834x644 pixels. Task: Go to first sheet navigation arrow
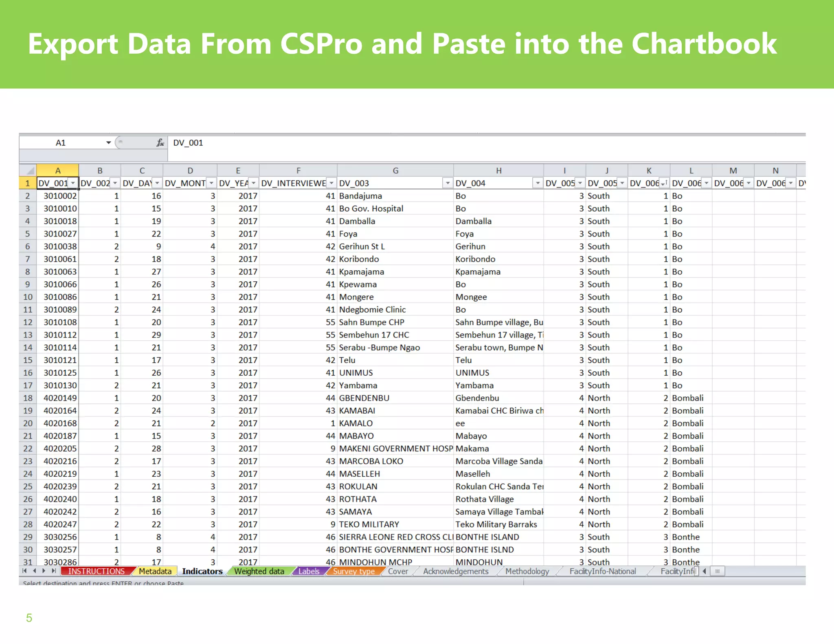tap(25, 571)
